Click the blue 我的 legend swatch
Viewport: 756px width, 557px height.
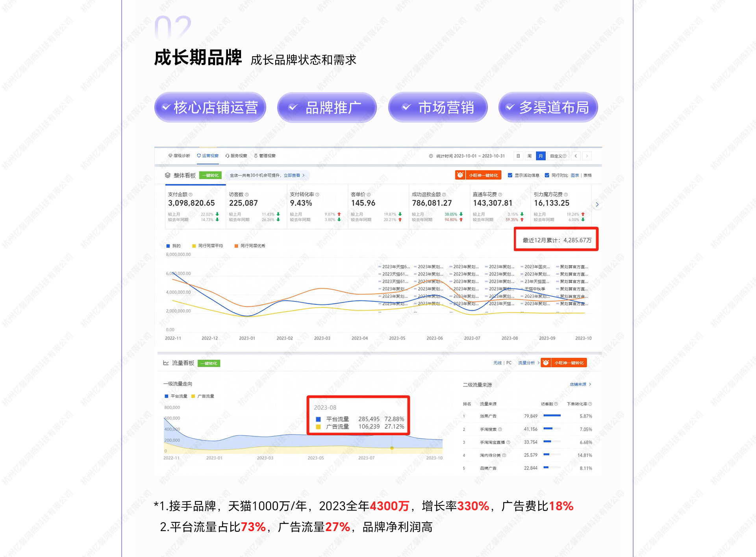coord(168,246)
